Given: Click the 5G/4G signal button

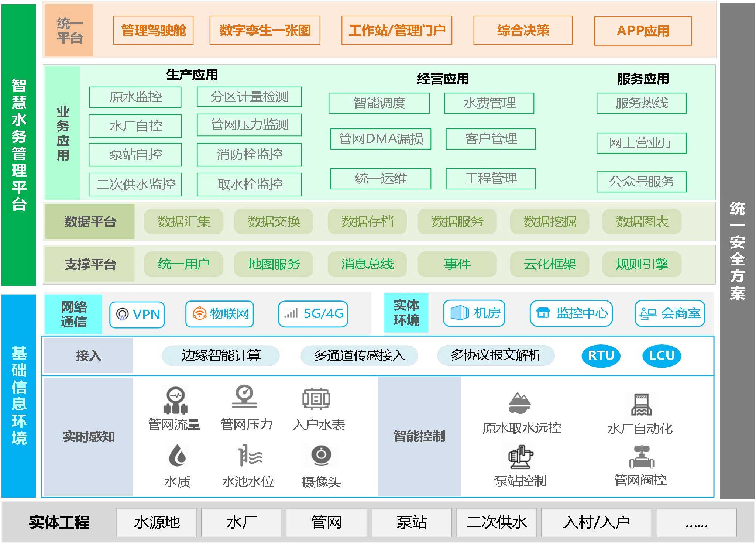Looking at the screenshot, I should point(313,314).
